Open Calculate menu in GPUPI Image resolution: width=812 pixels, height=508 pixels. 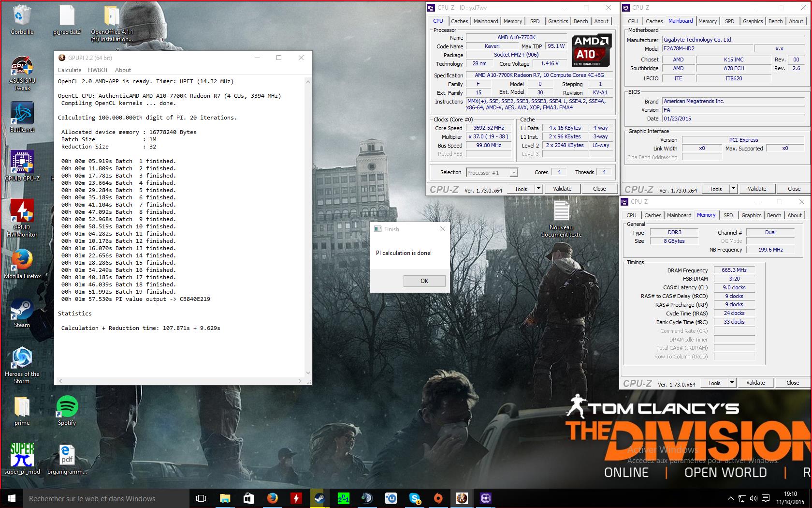pyautogui.click(x=69, y=70)
